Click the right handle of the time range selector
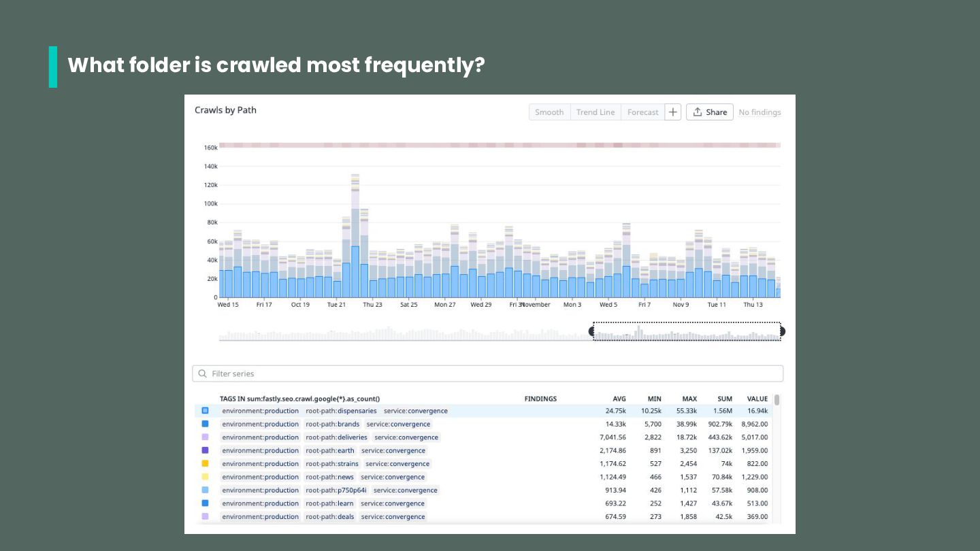The width and height of the screenshot is (980, 551). point(782,331)
